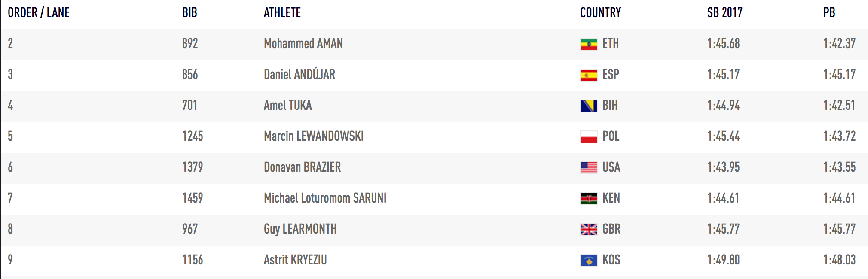The width and height of the screenshot is (868, 279).
Task: Click the ORDER / LANE column header
Action: (x=39, y=13)
